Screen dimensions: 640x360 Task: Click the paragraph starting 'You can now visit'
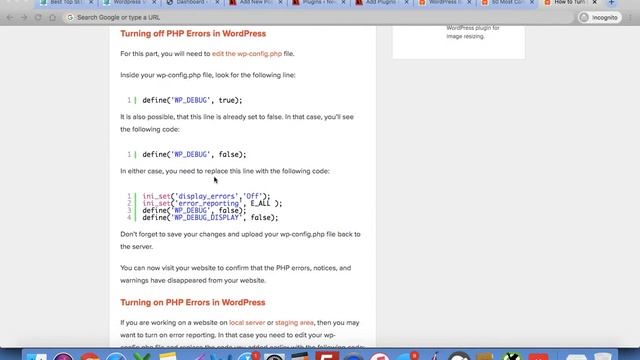tap(236, 274)
